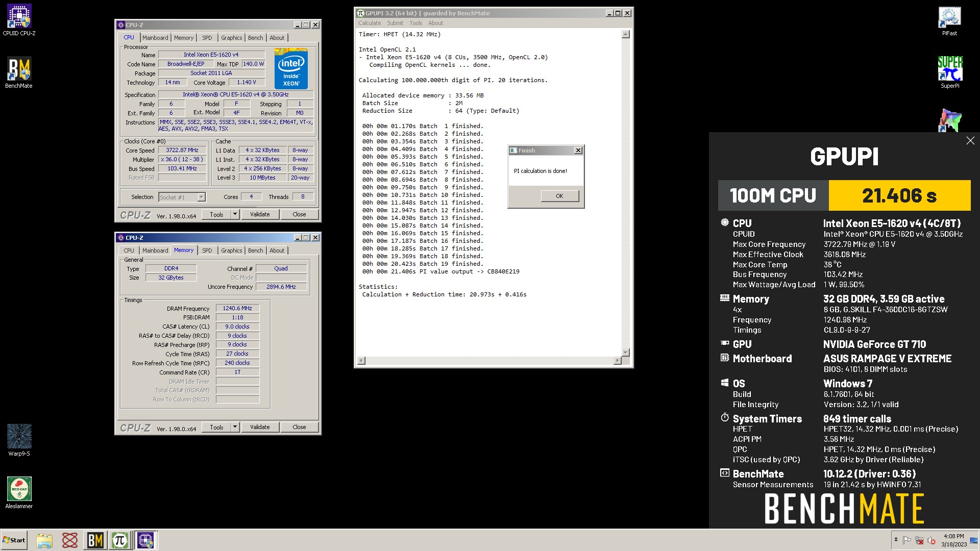The image size is (980, 551).
Task: Click the System Timers stopwatch icon
Action: tap(725, 417)
